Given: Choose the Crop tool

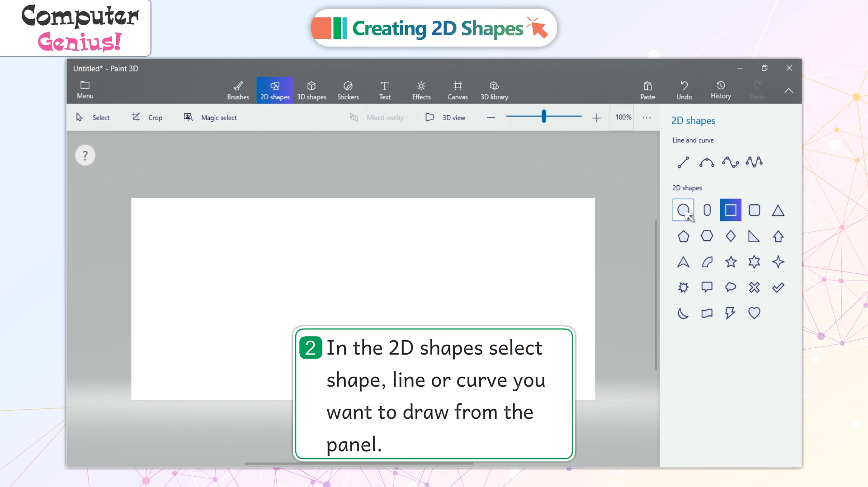Looking at the screenshot, I should tap(147, 117).
